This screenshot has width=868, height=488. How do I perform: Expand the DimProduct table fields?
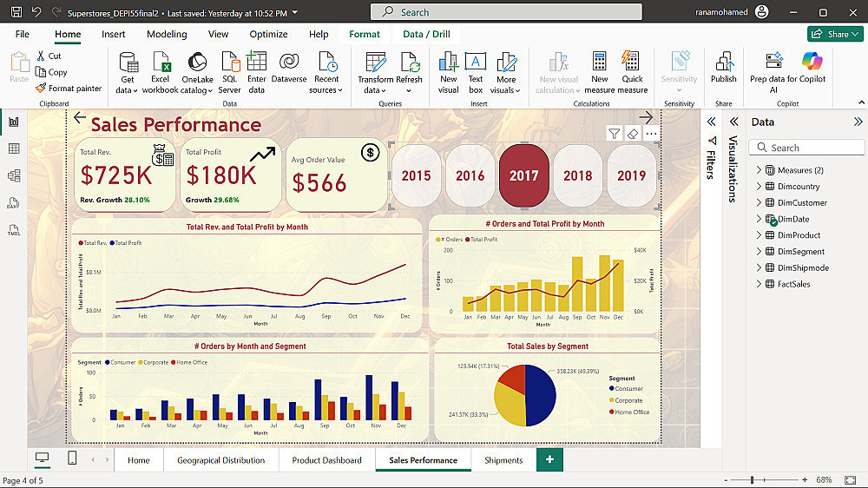[759, 235]
